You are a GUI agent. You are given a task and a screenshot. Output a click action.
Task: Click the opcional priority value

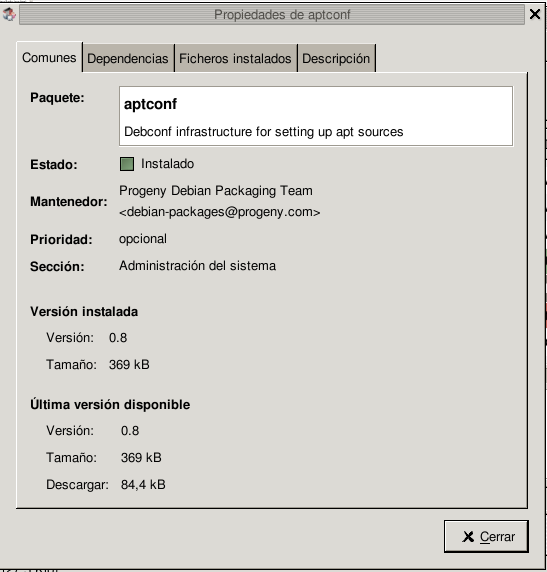pyautogui.click(x=143, y=239)
